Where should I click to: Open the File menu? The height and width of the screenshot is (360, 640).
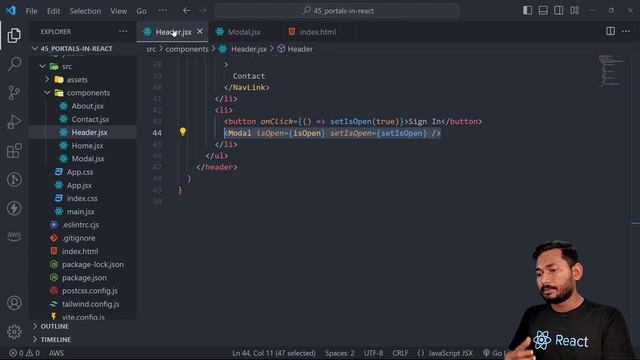31,11
